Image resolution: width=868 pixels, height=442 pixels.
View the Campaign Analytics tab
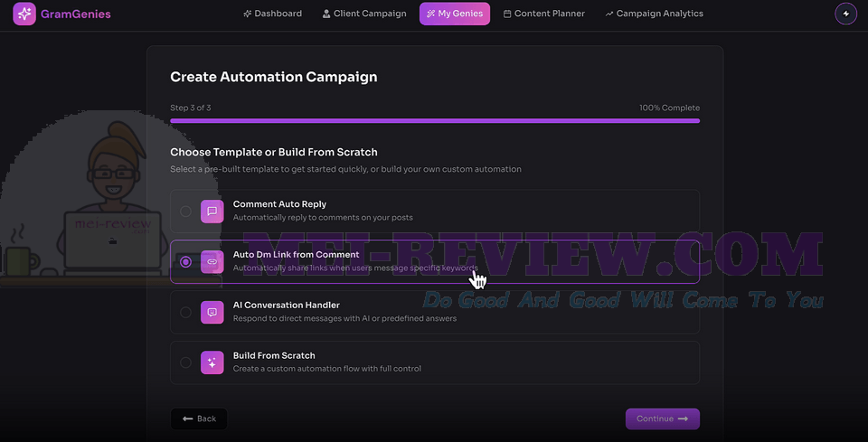(x=655, y=14)
